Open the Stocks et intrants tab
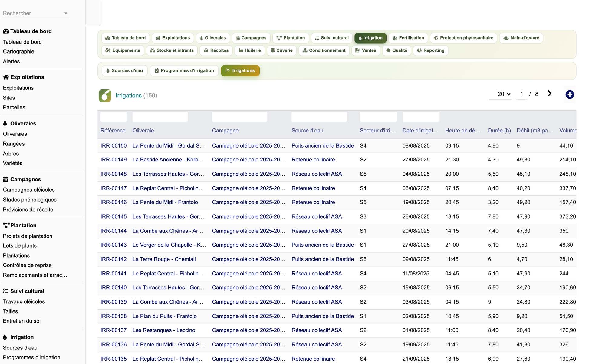 (172, 50)
